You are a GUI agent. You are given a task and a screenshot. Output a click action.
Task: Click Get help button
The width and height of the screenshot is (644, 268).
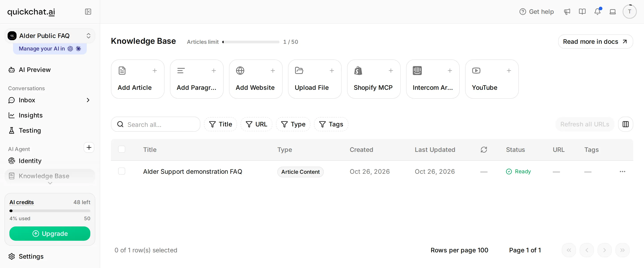coord(536,12)
